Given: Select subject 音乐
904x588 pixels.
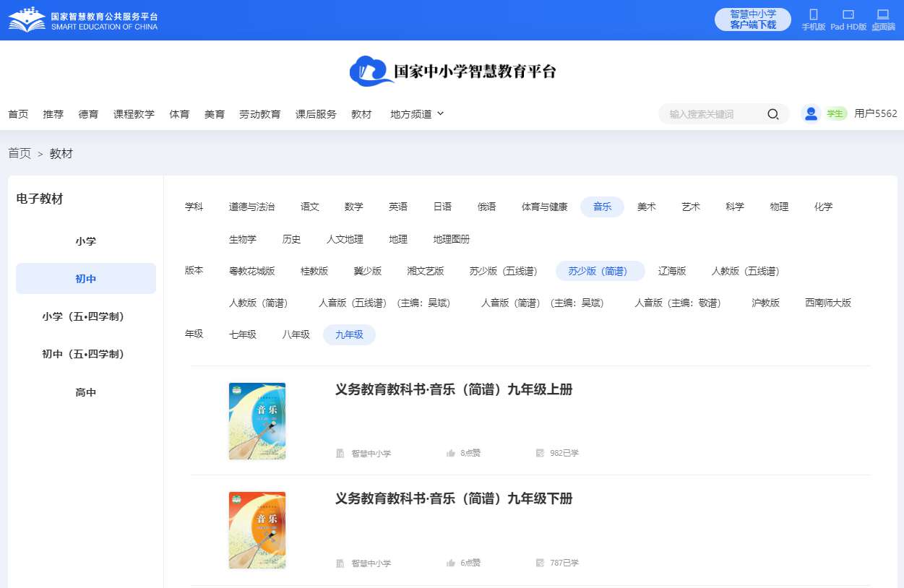Looking at the screenshot, I should tap(603, 207).
